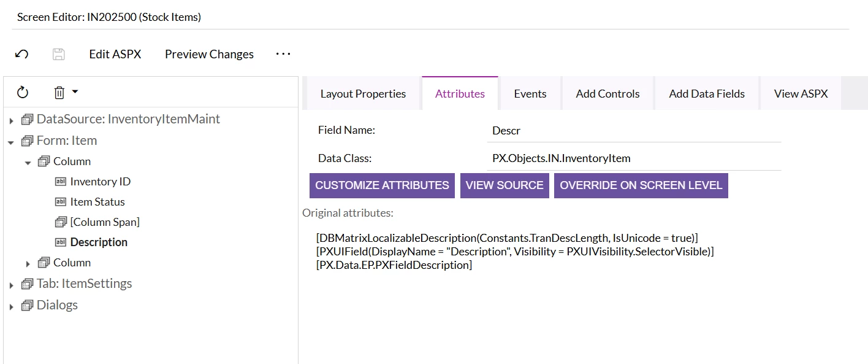Viewport: 868px width, 364px height.
Task: Open the dropdown arrow beside the trash icon
Action: [75, 91]
